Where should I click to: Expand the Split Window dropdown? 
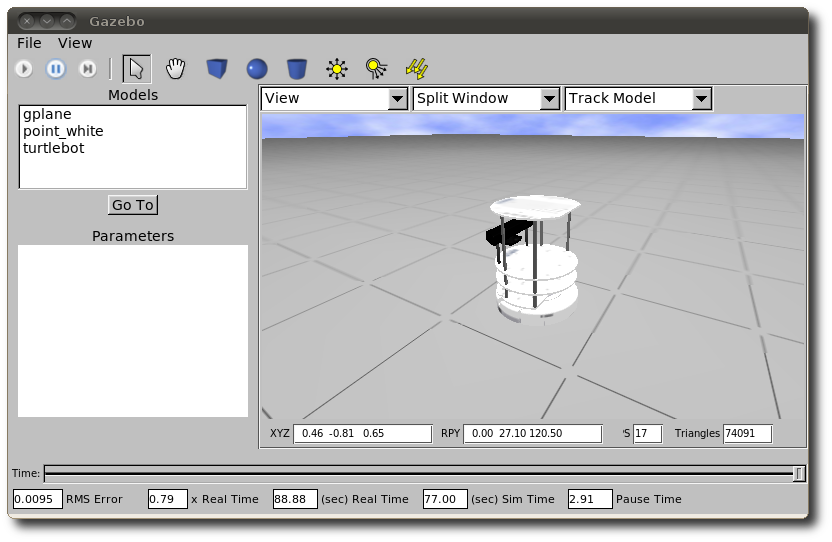486,98
